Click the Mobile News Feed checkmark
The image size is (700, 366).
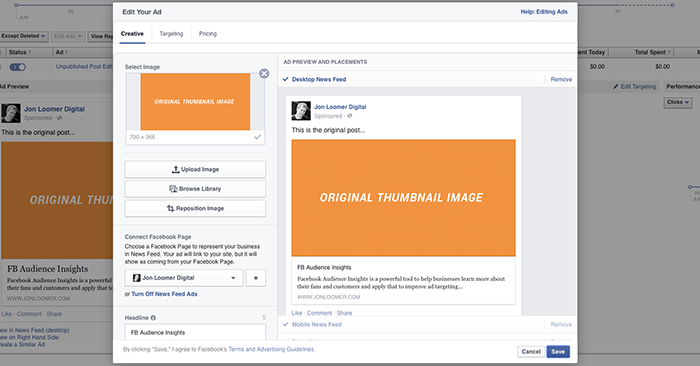coord(286,324)
